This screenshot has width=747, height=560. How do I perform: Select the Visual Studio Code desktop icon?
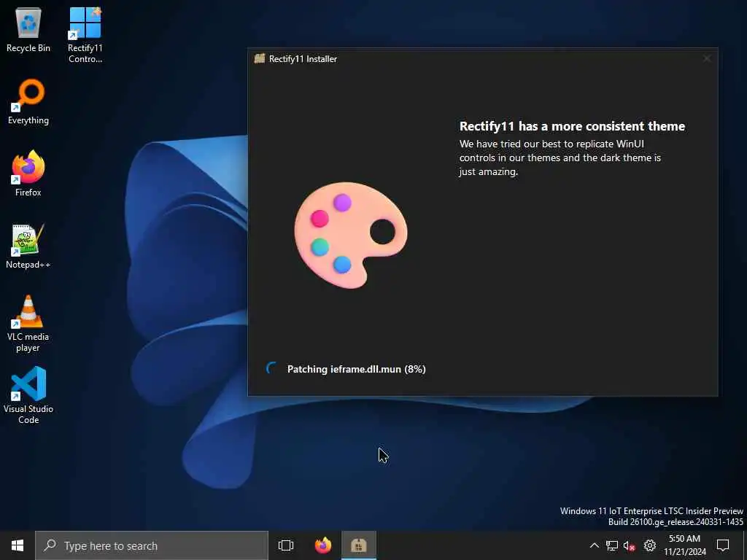tap(28, 395)
